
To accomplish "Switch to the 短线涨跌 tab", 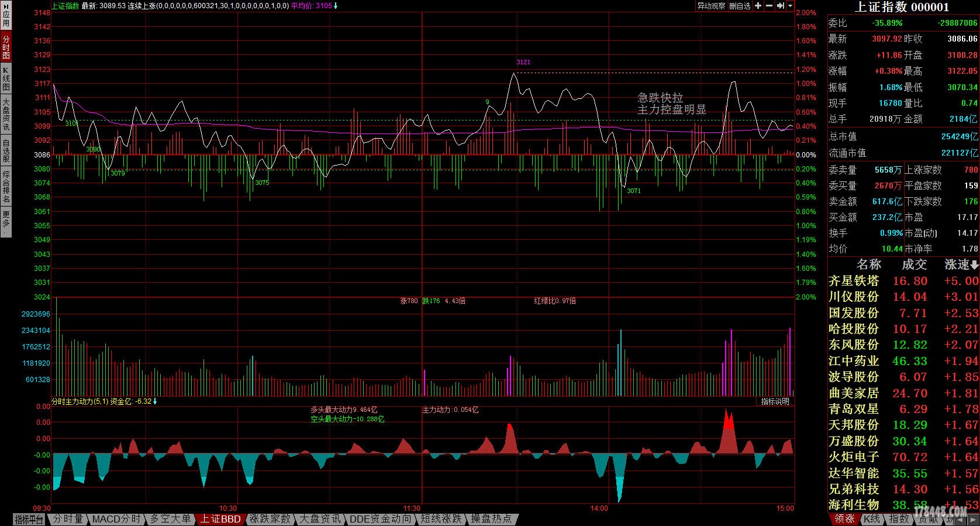I will tap(441, 519).
